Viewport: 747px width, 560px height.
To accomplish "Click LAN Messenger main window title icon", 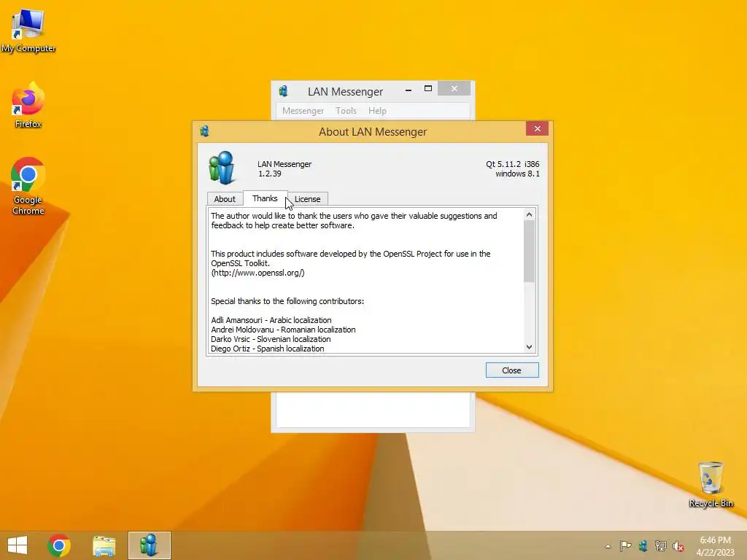I will coord(284,91).
